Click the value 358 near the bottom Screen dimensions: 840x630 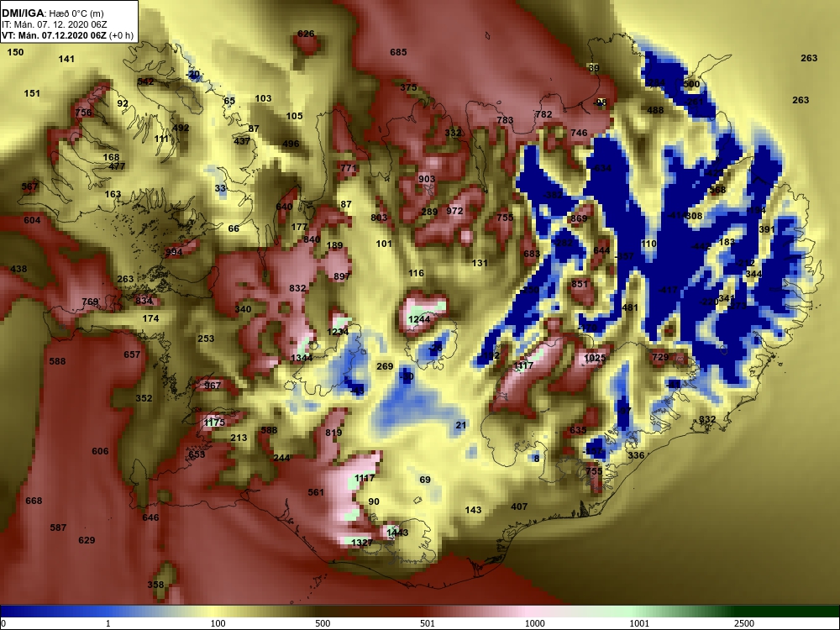click(x=155, y=585)
